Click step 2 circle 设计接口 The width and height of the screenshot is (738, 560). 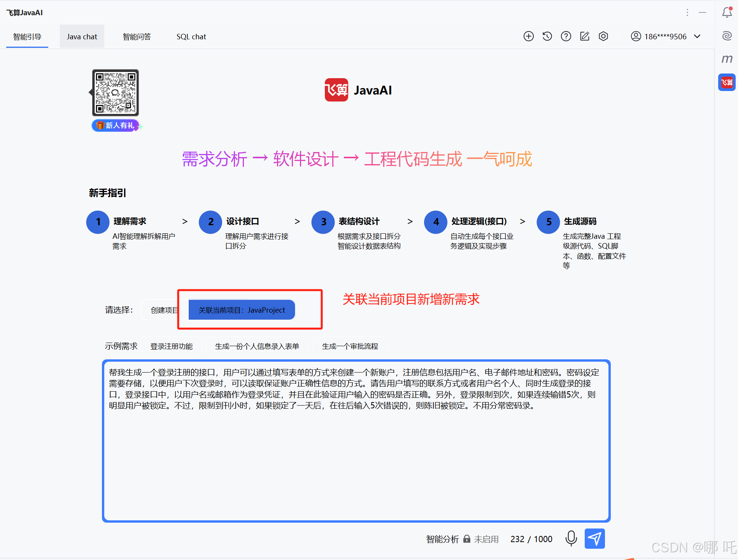pyautogui.click(x=210, y=222)
